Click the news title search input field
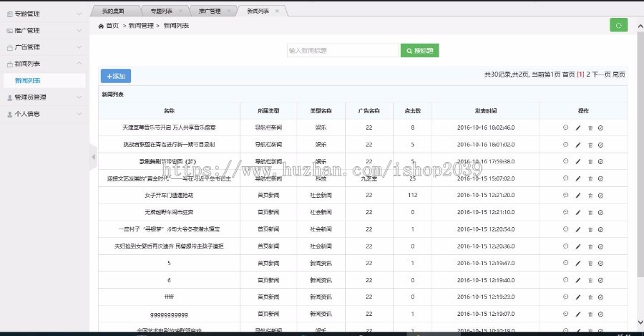Screen dimensions: 644x336 pos(342,51)
